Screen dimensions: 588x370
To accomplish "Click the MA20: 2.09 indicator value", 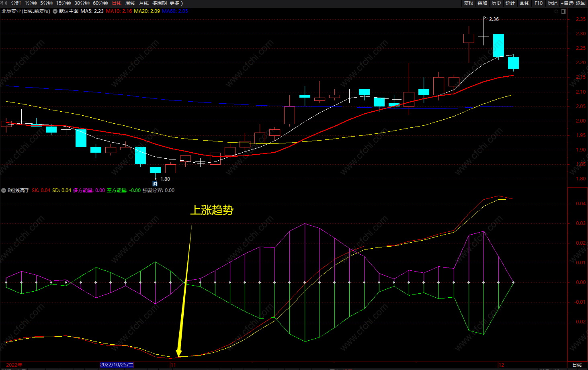I will [147, 11].
